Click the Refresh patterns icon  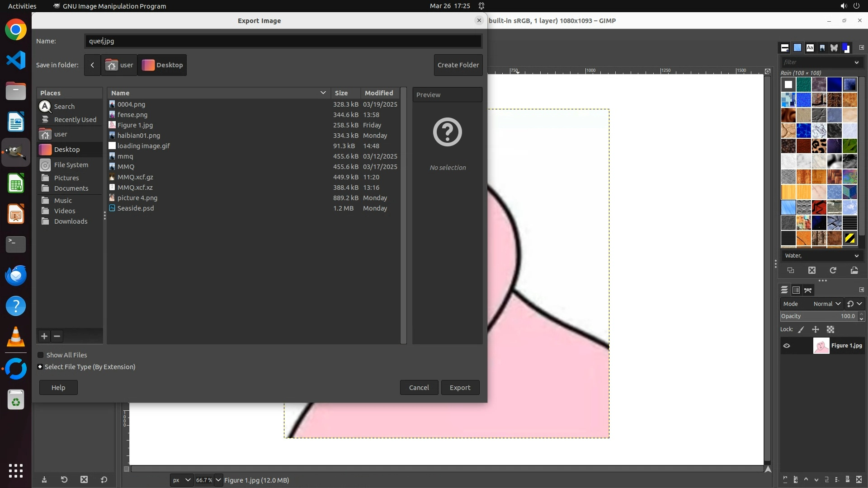[833, 270]
